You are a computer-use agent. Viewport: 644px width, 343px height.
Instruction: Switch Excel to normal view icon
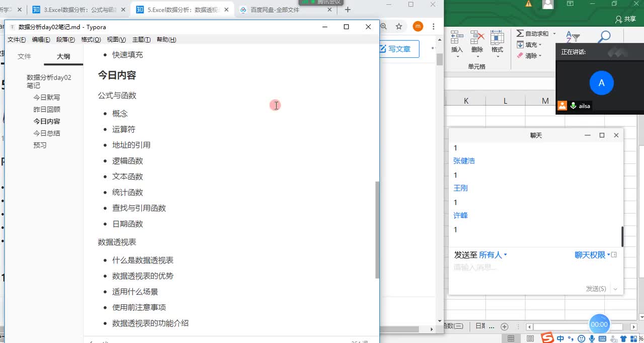point(511,338)
